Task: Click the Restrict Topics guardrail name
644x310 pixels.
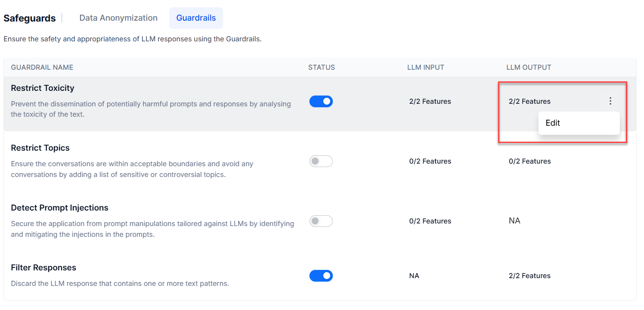Action: click(x=40, y=148)
